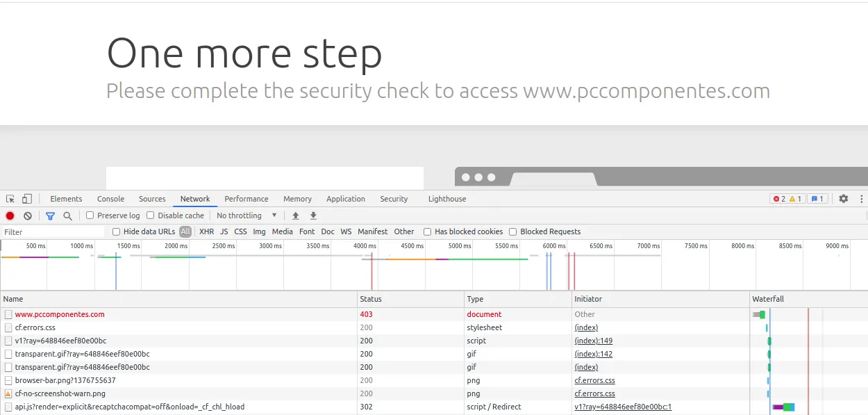This screenshot has height=415, width=868.
Task: Open network search magnifier icon
Action: [67, 216]
